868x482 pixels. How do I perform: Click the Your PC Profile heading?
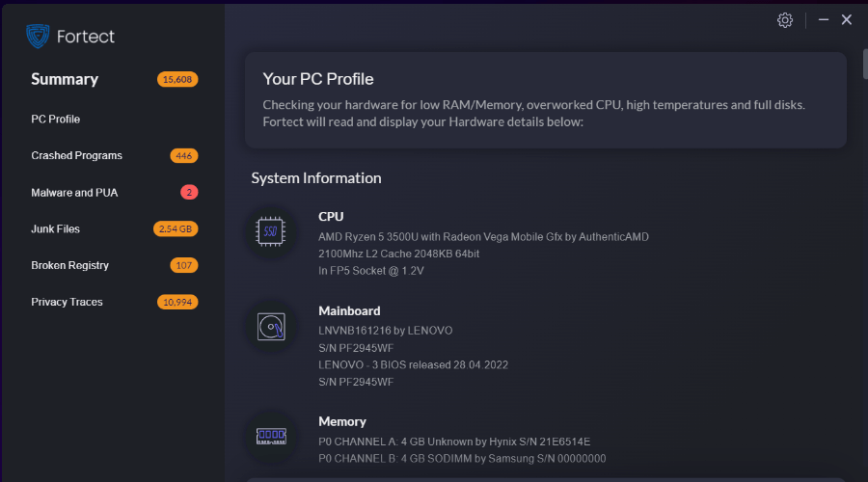317,79
